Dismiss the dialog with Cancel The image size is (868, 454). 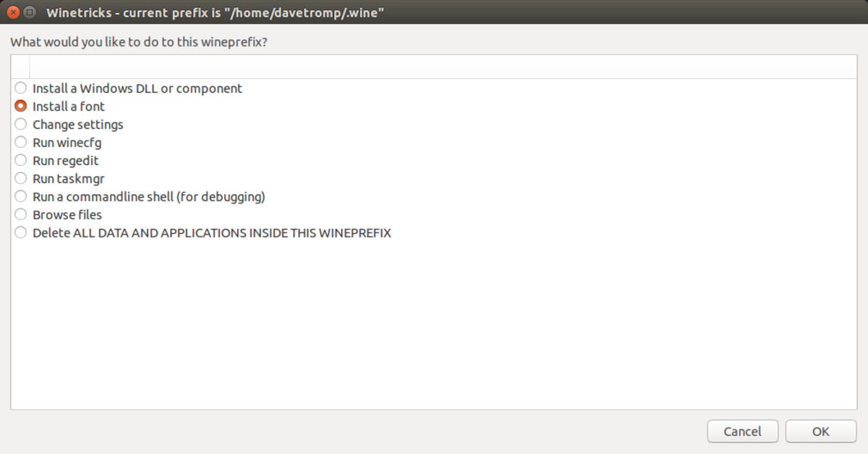click(743, 431)
